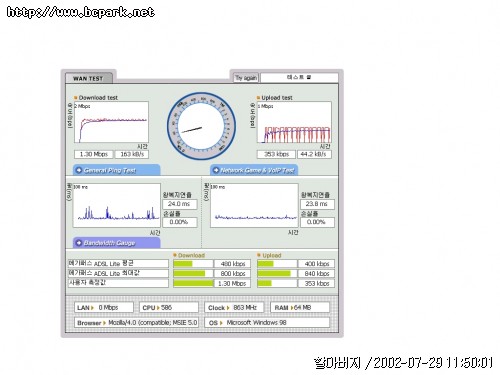The width and height of the screenshot is (500, 375).
Task: Select the 44.2 kB/s upload value
Action: 314,154
